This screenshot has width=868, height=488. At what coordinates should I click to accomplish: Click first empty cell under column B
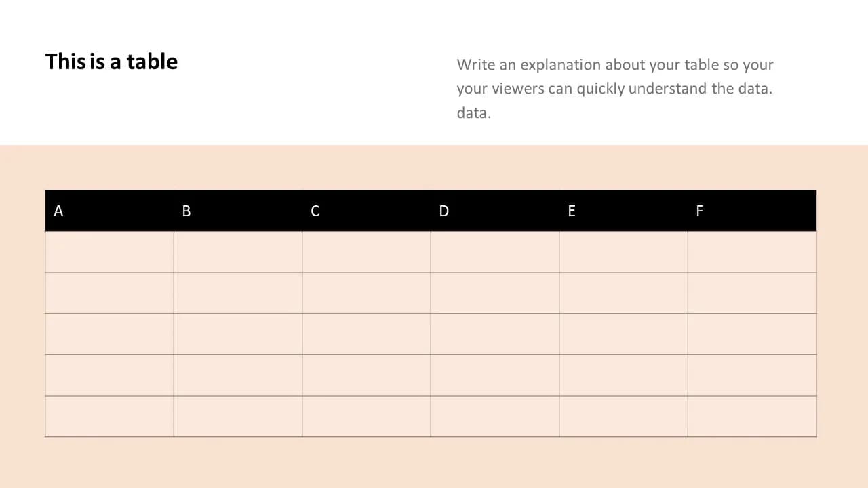(238, 252)
